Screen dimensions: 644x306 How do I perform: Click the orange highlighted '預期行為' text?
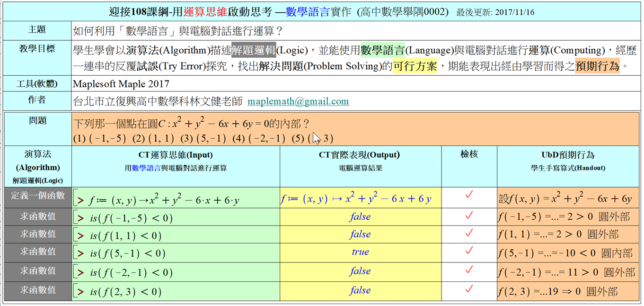[x=597, y=67]
